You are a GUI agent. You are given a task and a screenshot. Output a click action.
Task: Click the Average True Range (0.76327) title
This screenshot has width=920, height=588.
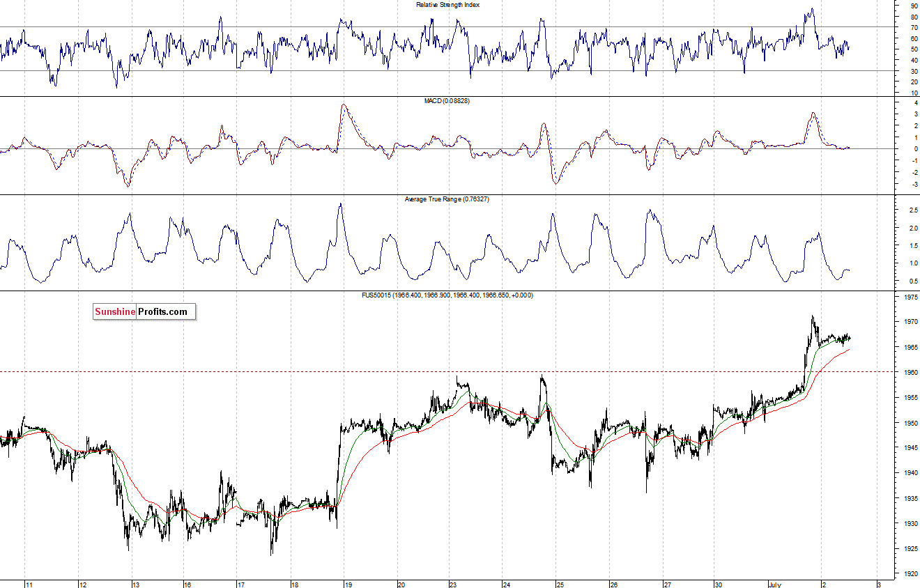(x=447, y=199)
